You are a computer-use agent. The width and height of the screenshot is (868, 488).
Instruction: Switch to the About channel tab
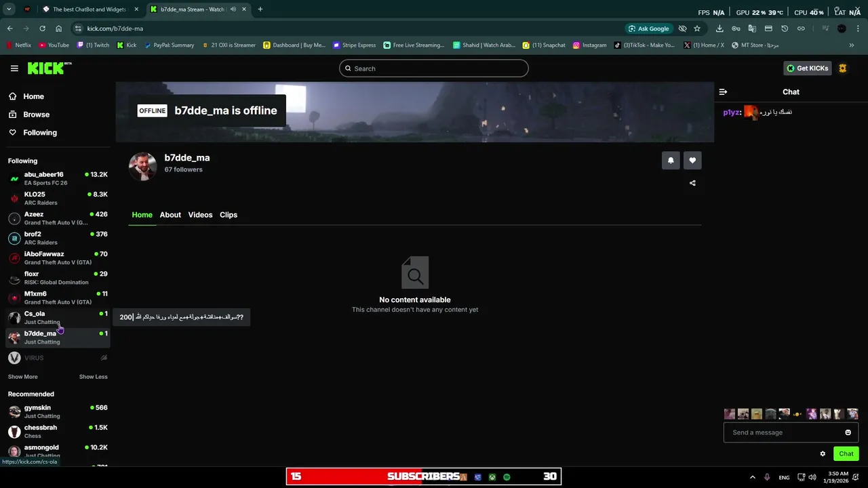coord(170,215)
